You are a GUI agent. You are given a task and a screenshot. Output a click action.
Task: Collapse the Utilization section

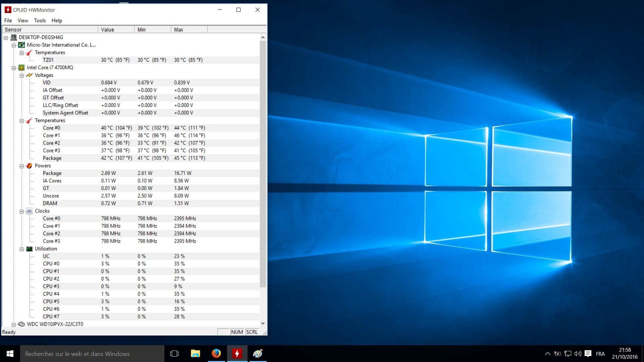[22, 249]
